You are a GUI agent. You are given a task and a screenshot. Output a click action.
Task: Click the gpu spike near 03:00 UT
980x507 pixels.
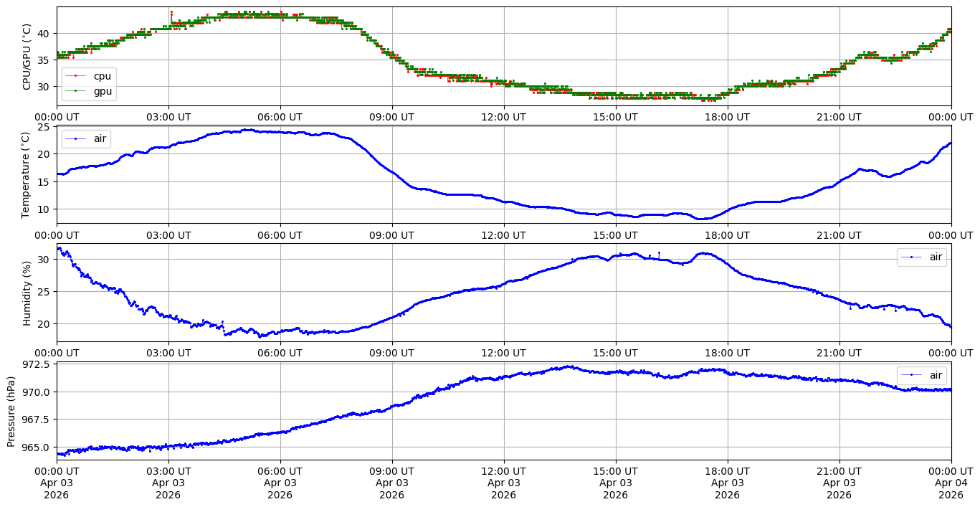[x=171, y=12]
